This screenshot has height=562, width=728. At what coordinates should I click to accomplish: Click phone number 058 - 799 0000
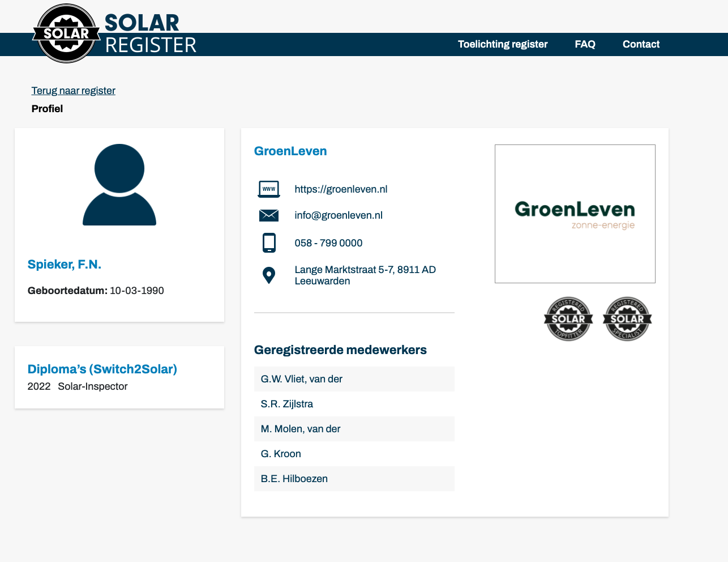coord(328,243)
